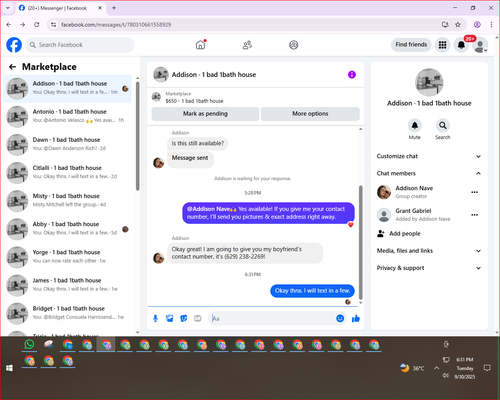Expand Privacy & support section

pos(429,268)
